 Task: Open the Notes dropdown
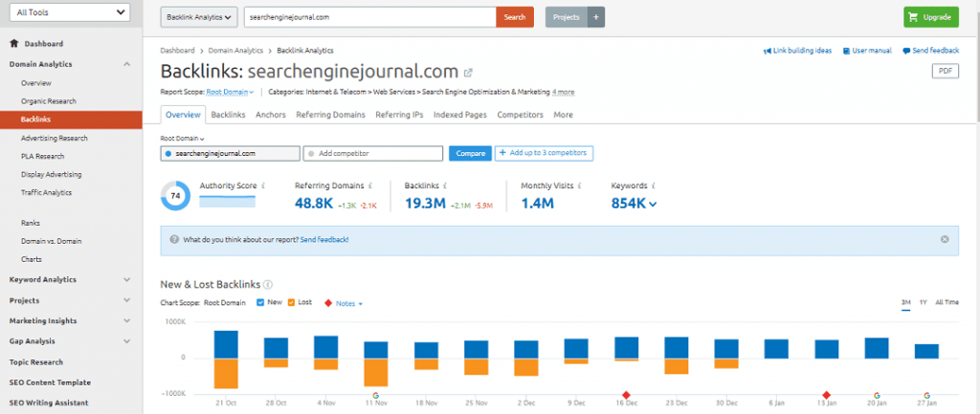(349, 303)
